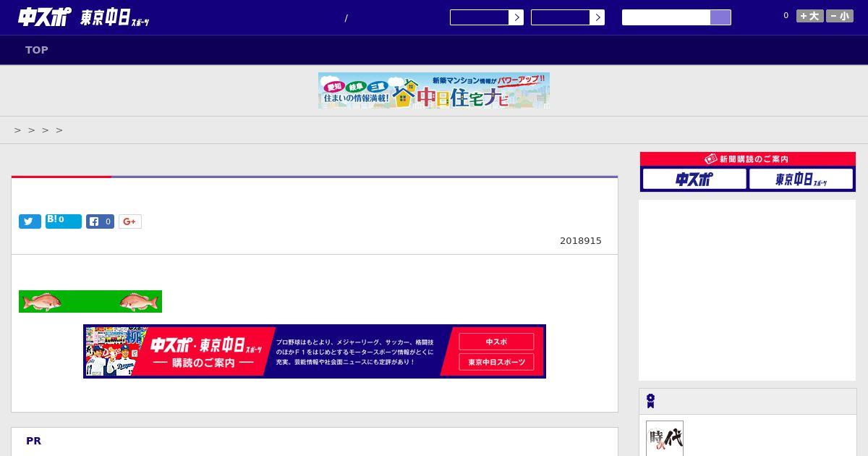
Task: Open 東京中日スポーツ subscription link in sidebar
Action: pos(801,179)
